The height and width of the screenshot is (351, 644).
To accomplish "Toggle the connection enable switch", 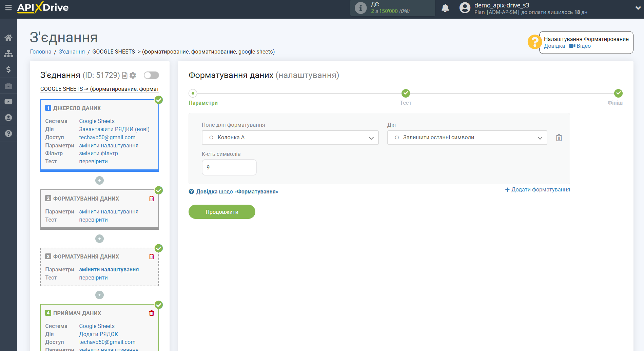I will (x=151, y=75).
